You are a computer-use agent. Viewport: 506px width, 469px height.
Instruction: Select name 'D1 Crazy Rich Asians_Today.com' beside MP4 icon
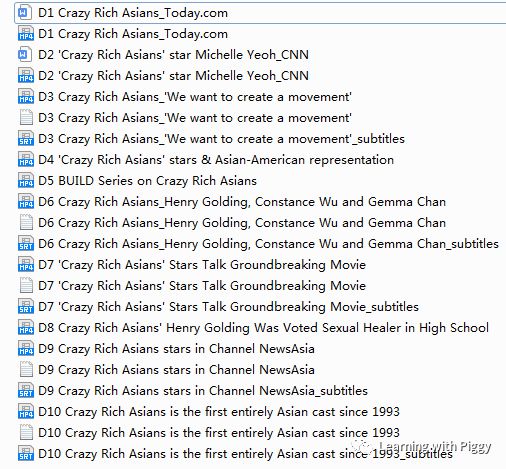coord(133,34)
